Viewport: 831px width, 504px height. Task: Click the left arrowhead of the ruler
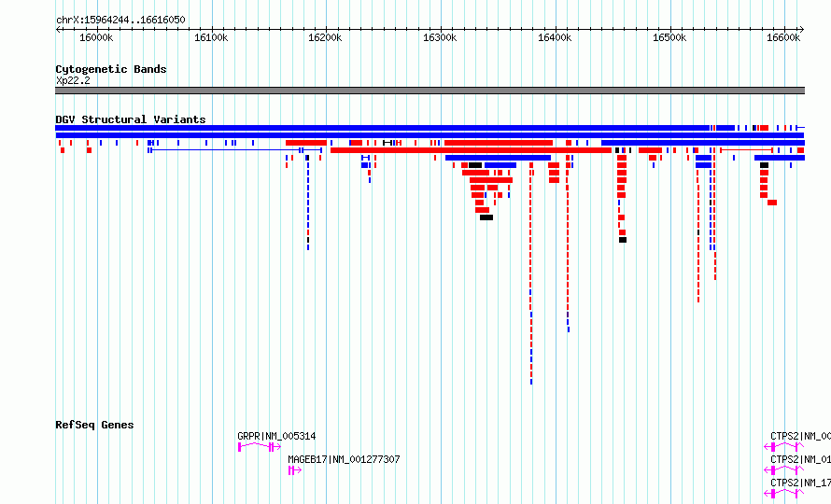[x=58, y=30]
